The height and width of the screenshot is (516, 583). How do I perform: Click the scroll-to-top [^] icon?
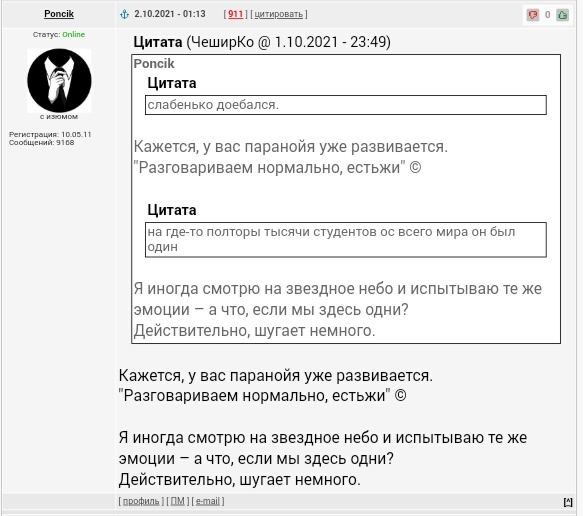pos(568,502)
